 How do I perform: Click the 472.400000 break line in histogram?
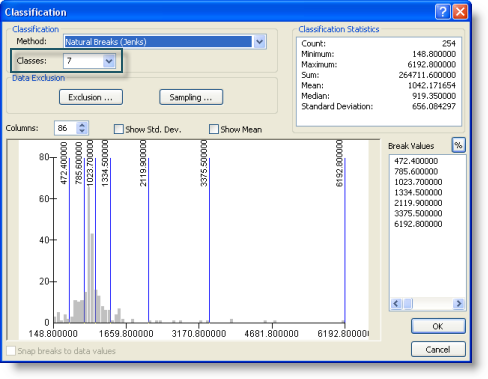click(69, 240)
